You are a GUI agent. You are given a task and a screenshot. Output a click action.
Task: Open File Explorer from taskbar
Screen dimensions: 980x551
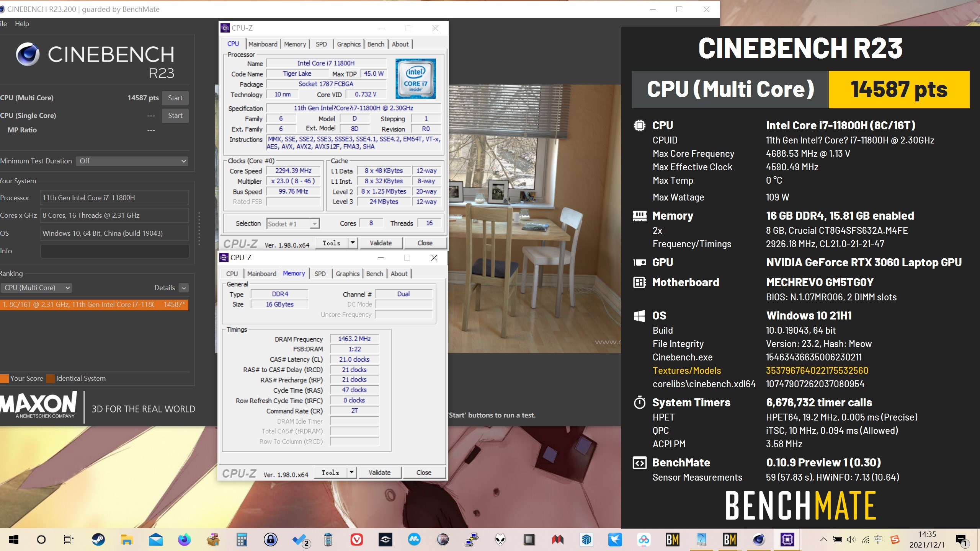127,540
